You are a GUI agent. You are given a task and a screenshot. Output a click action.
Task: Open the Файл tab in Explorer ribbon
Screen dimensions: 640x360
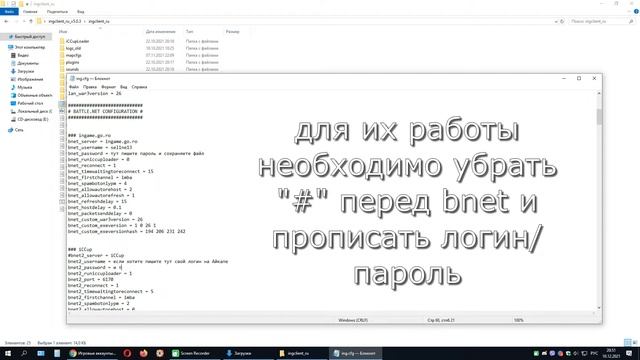9,12
